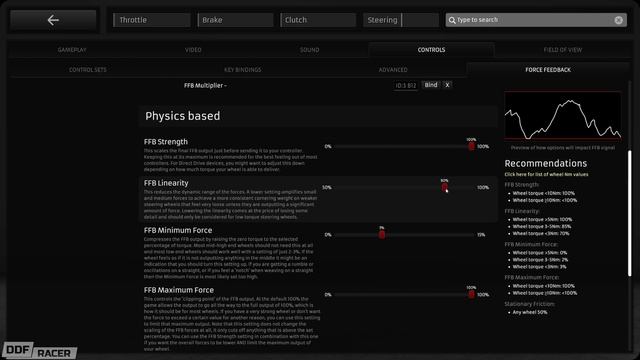Viewport: 640px width, 360px height.
Task: Click the FFB Multiplier label
Action: (x=205, y=85)
